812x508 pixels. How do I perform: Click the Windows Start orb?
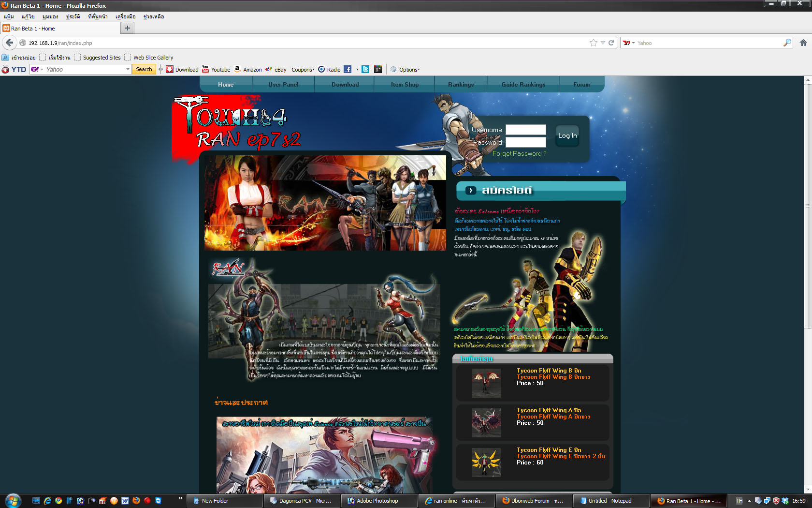point(13,500)
